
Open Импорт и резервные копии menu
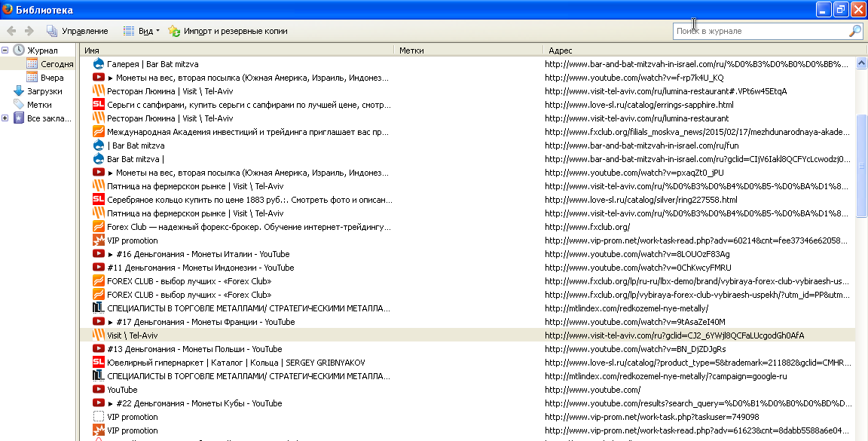pos(228,31)
